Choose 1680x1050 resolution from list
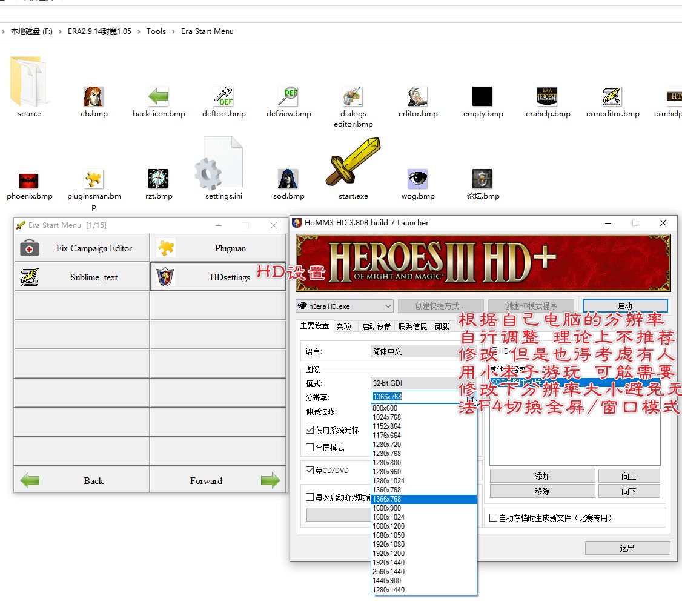Image resolution: width=682 pixels, height=616 pixels. coord(424,535)
